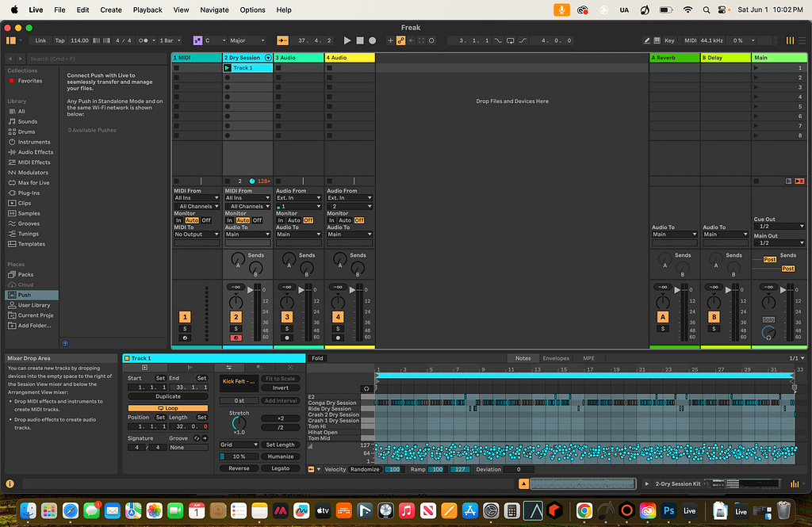812x527 pixels.
Task: Open the Grid quantize dropdown in clip view
Action: click(x=238, y=445)
